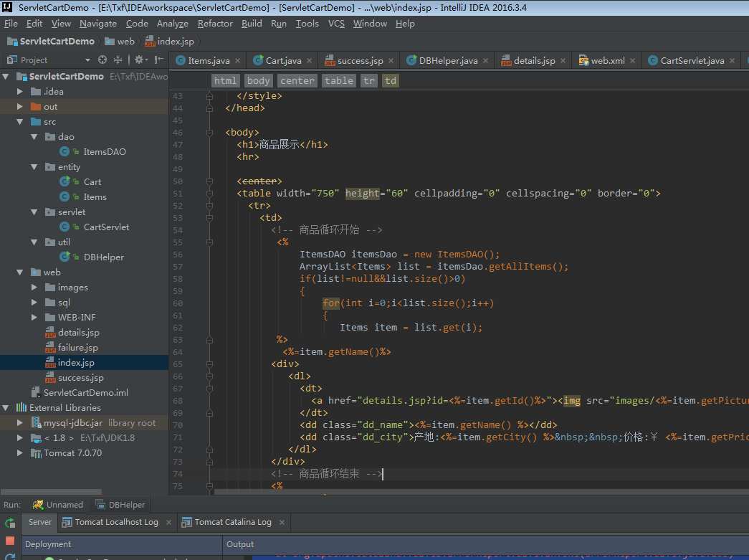
Task: Close the Items.java tab
Action: tap(237, 61)
